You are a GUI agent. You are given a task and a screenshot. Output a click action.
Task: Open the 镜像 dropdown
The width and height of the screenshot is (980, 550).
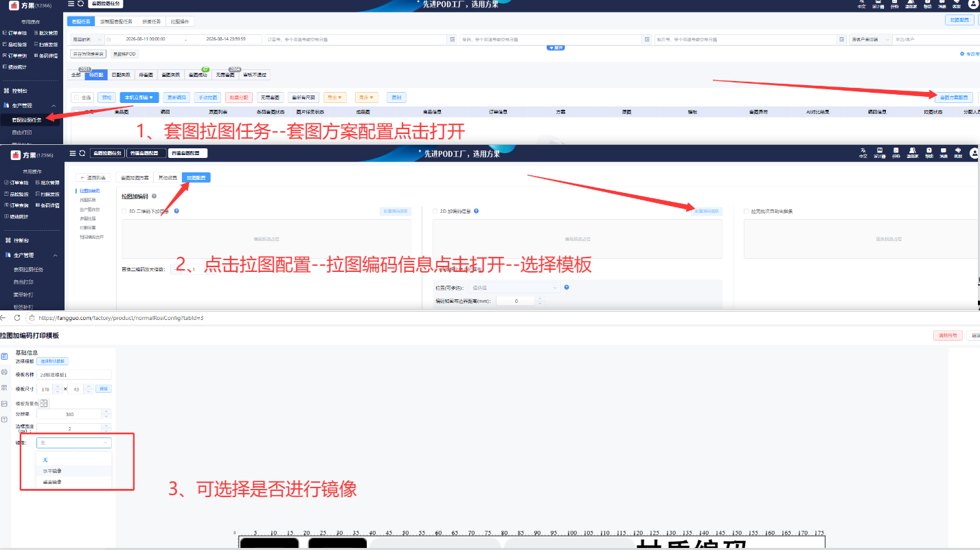(74, 443)
